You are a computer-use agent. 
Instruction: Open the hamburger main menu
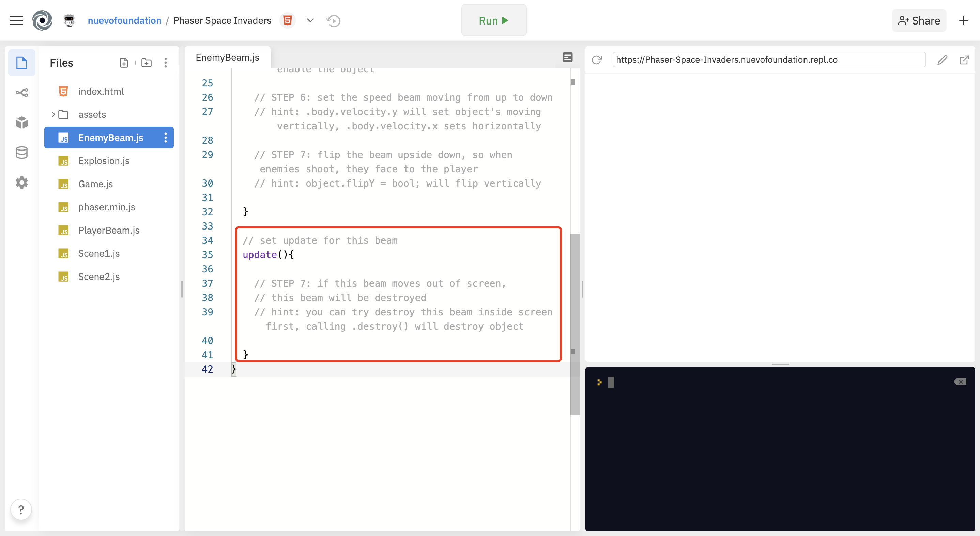[16, 20]
